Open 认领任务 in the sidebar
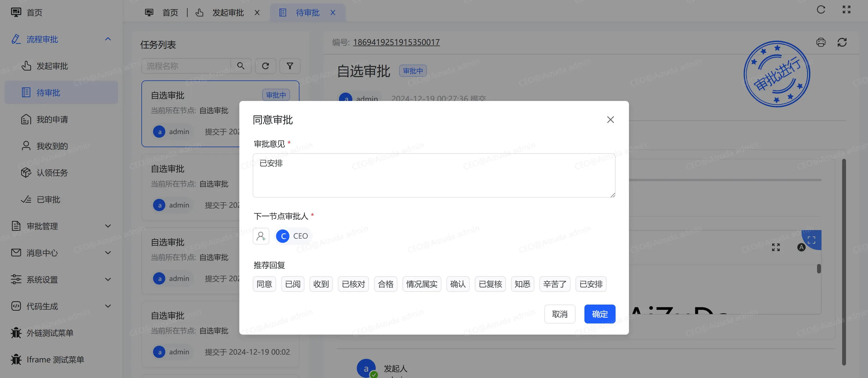The image size is (868, 378). point(61,172)
